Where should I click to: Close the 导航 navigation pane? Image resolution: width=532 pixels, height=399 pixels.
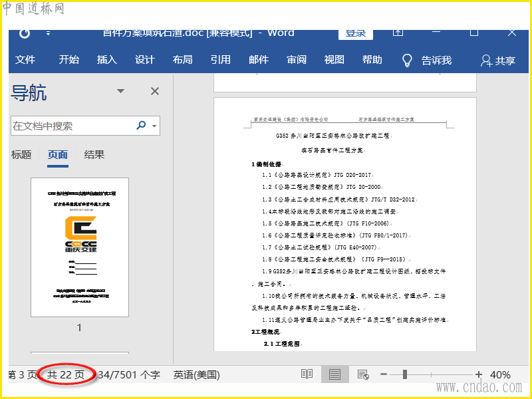[155, 91]
